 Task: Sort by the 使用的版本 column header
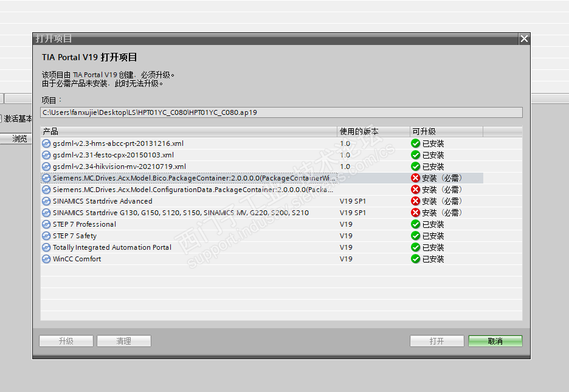tap(373, 131)
